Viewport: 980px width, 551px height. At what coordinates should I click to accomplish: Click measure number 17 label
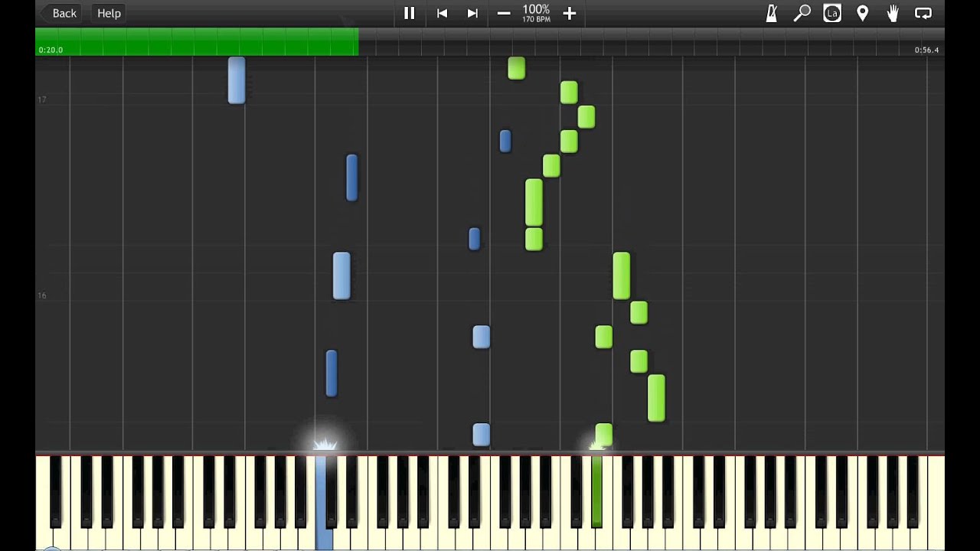[x=42, y=99]
